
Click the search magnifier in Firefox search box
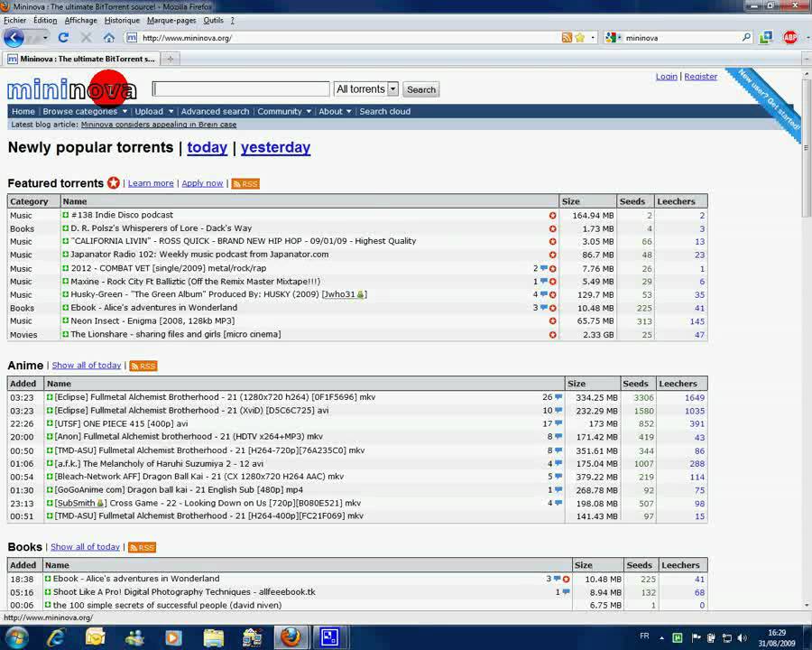(x=746, y=37)
